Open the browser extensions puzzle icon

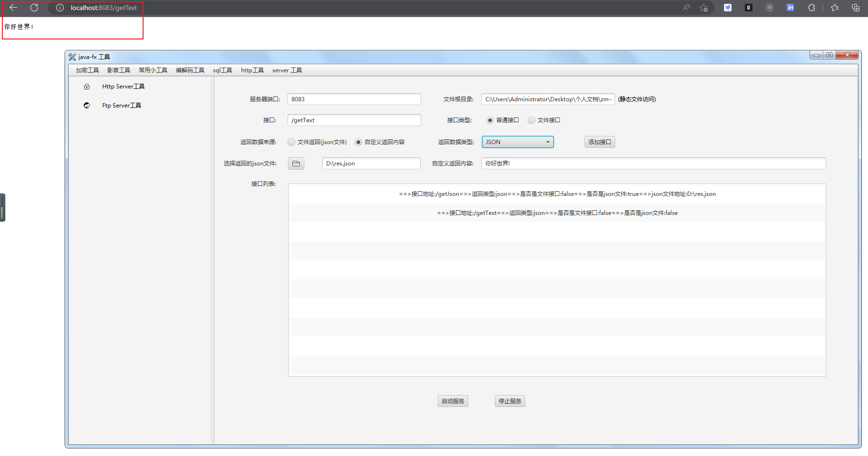tap(811, 8)
